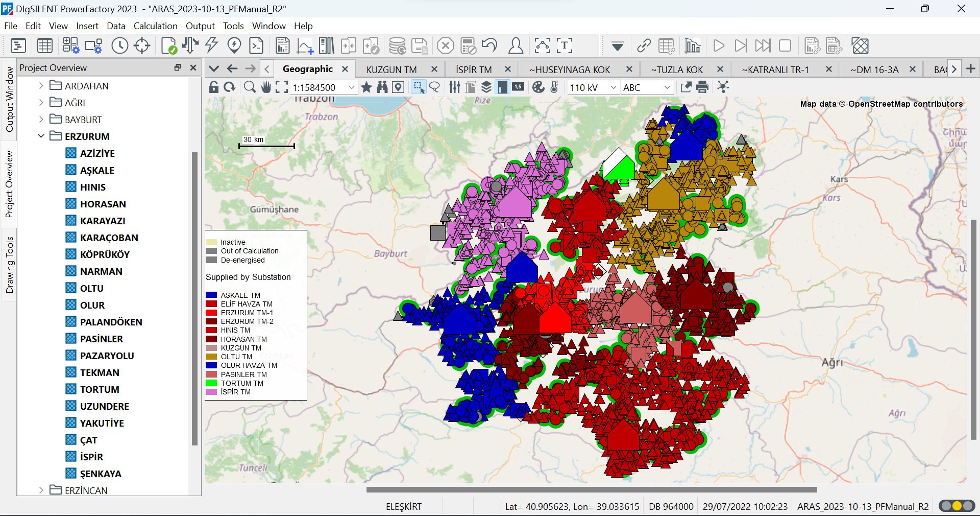Click the thermometer heatmap icon
This screenshot has width=980, height=516.
(x=555, y=87)
